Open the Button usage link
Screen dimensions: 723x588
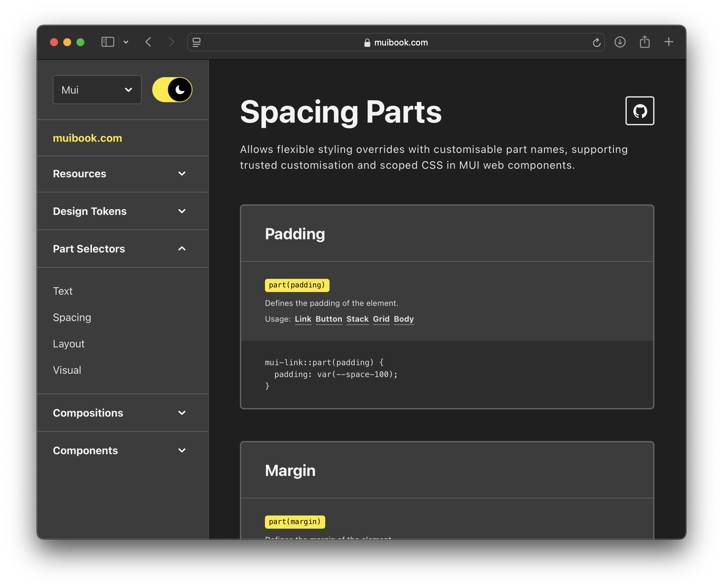point(329,319)
